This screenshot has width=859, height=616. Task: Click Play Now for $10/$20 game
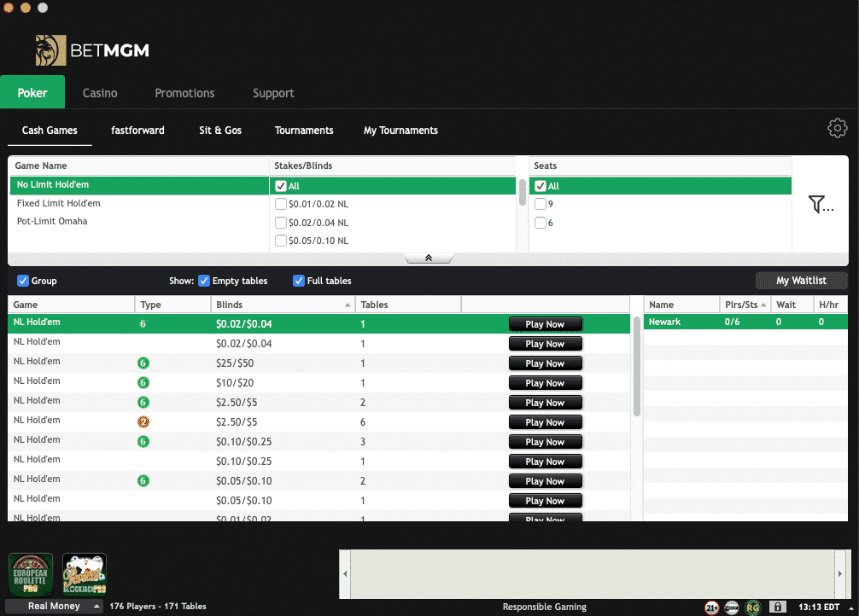pos(545,383)
